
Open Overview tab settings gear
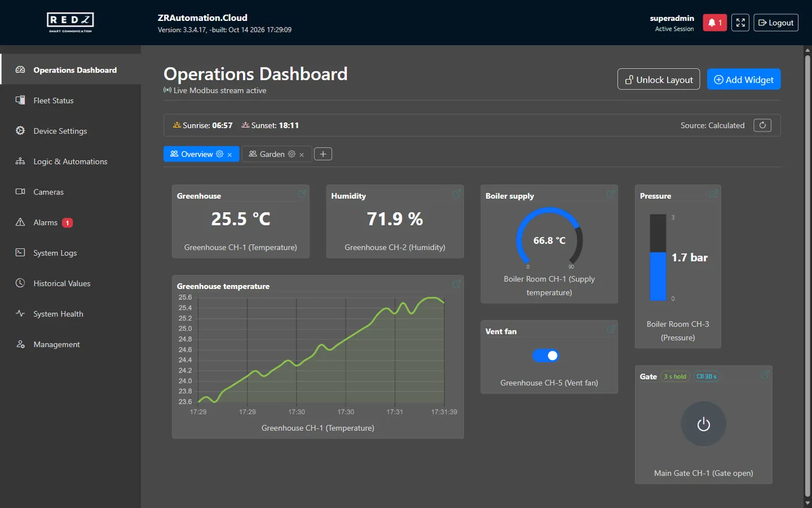coord(220,154)
